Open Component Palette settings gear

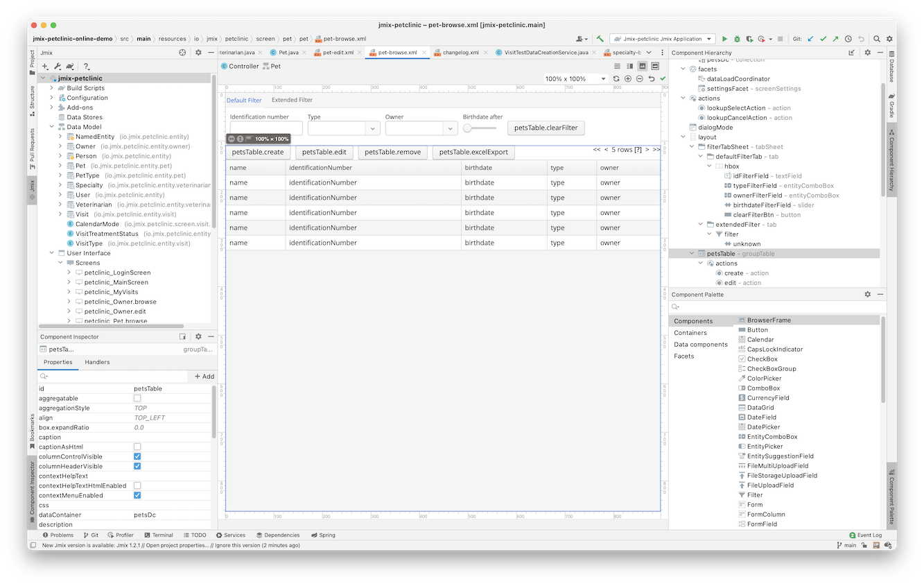click(x=867, y=295)
